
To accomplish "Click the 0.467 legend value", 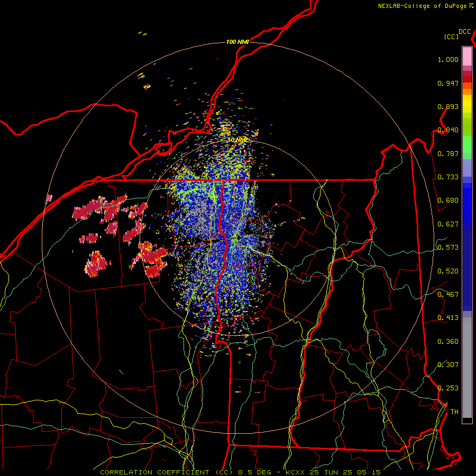I will coord(448,295).
